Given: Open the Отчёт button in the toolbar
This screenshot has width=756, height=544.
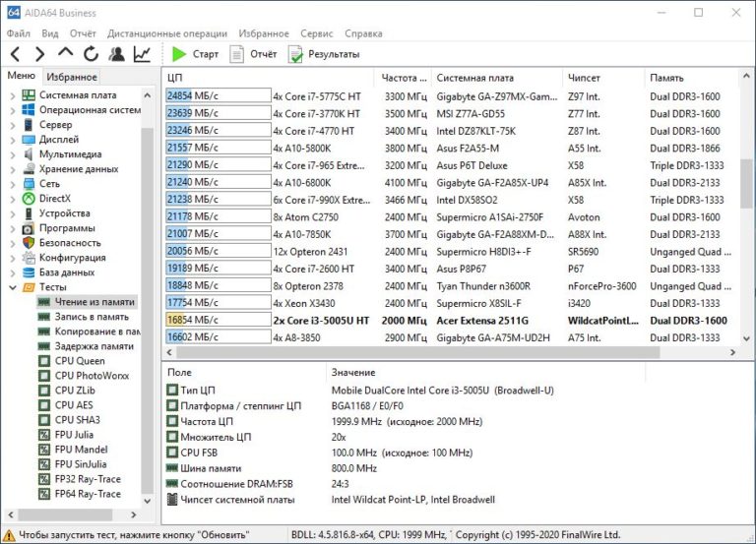Looking at the screenshot, I should coord(253,54).
